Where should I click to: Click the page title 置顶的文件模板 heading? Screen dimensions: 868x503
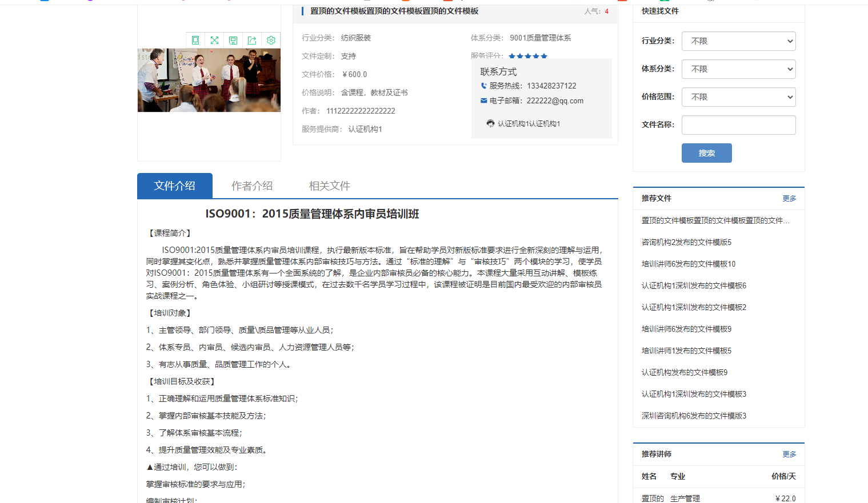point(394,11)
